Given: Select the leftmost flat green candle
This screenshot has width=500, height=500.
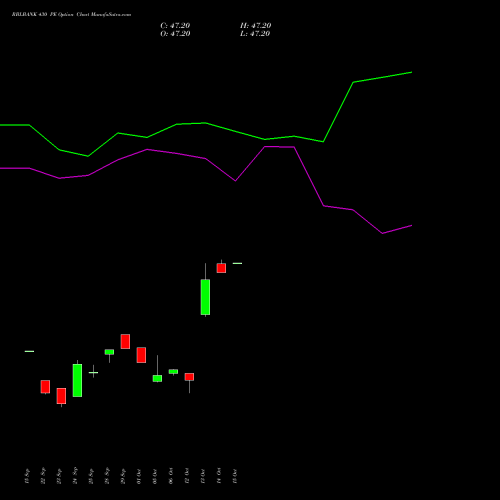Looking at the screenshot, I should point(29,351).
